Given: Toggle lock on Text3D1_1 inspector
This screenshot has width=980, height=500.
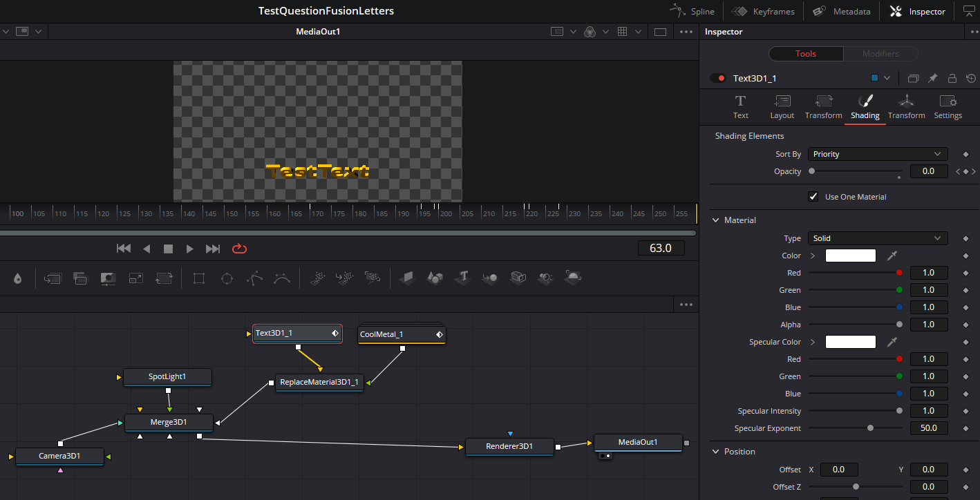Looking at the screenshot, I should pos(952,78).
